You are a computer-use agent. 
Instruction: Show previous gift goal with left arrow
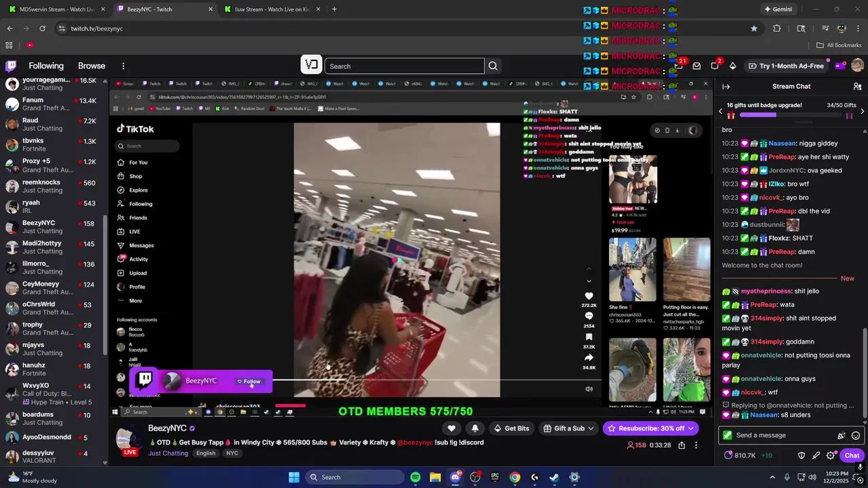[721, 110]
